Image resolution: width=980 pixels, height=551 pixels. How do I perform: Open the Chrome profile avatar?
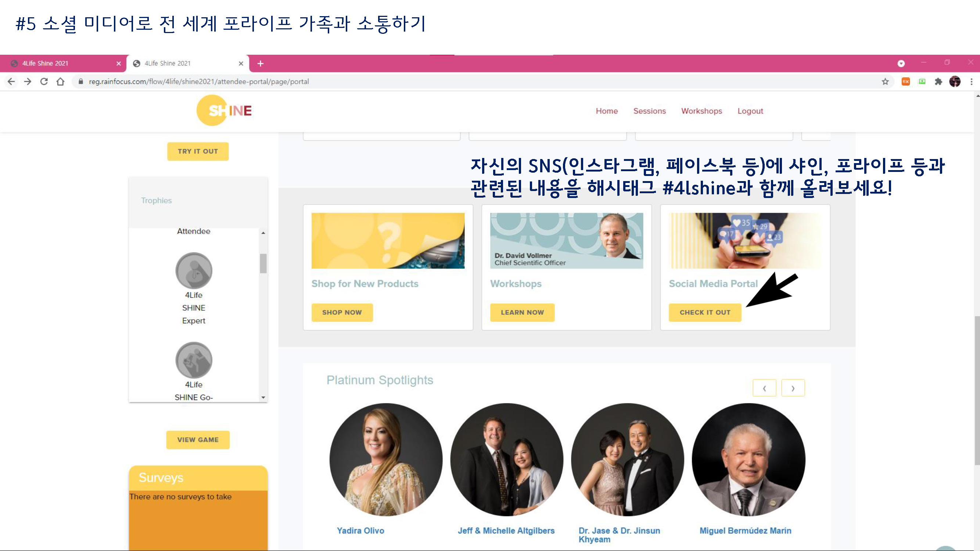pyautogui.click(x=955, y=82)
